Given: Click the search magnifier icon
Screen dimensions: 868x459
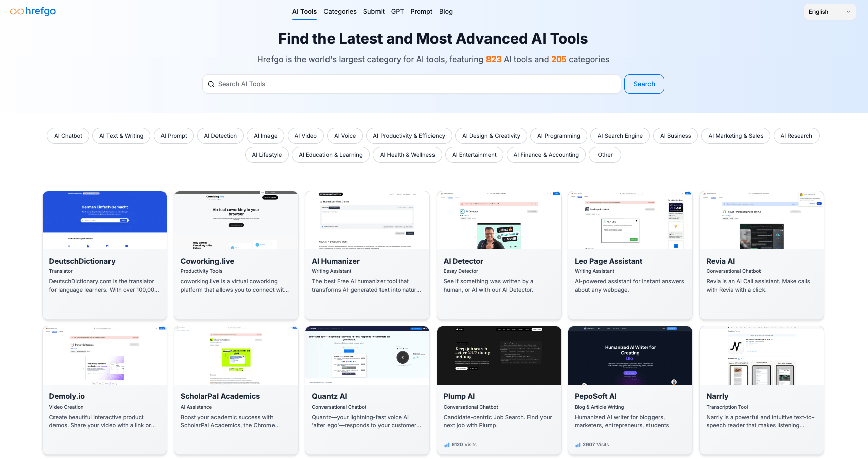Looking at the screenshot, I should [211, 84].
